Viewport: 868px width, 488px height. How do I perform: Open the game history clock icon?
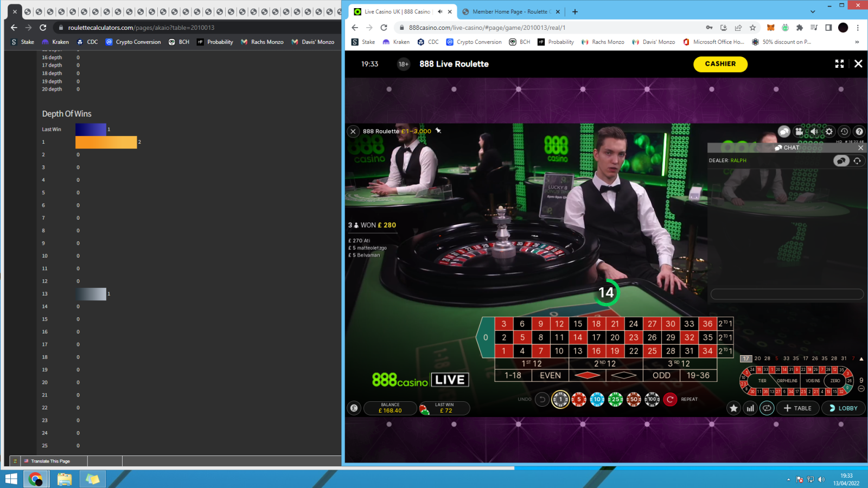click(844, 131)
